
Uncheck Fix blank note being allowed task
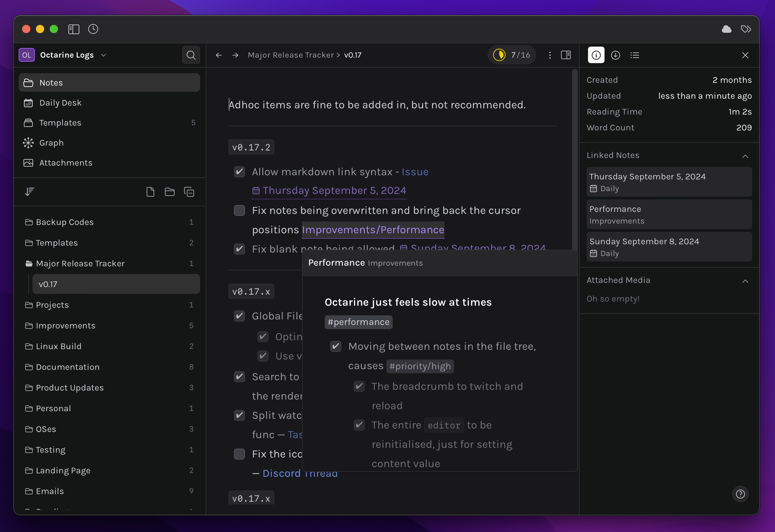[x=239, y=248]
